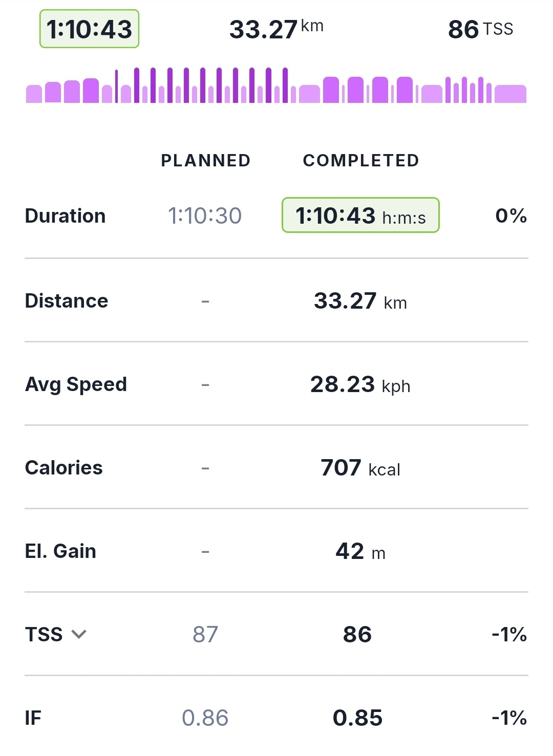Image resolution: width=553 pixels, height=756 pixels.
Task: Edit the completed TSS value 86
Action: (x=357, y=635)
